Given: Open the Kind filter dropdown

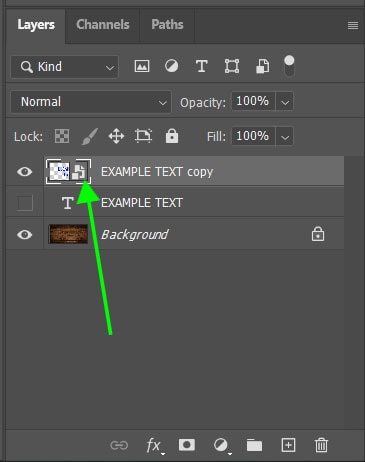Looking at the screenshot, I should pyautogui.click(x=65, y=67).
